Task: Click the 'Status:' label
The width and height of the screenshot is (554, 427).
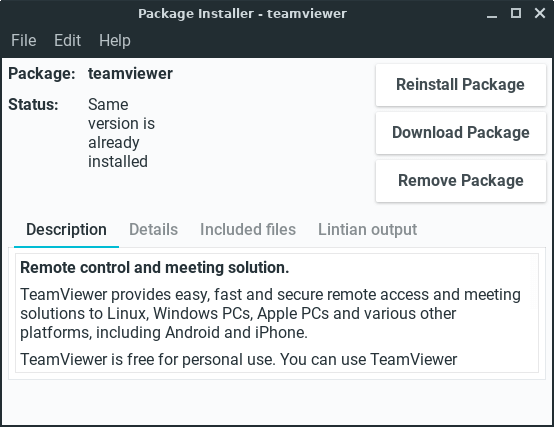Action: (x=33, y=105)
